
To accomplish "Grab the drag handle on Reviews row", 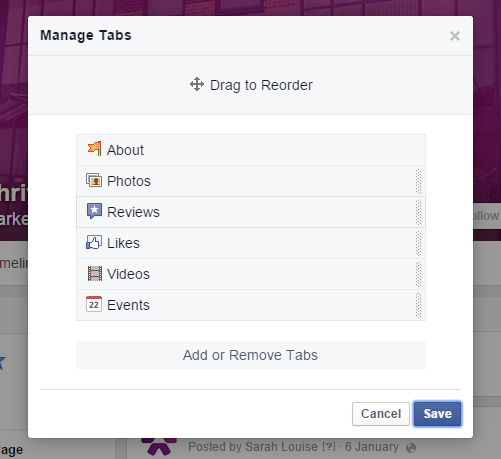I will point(419,212).
